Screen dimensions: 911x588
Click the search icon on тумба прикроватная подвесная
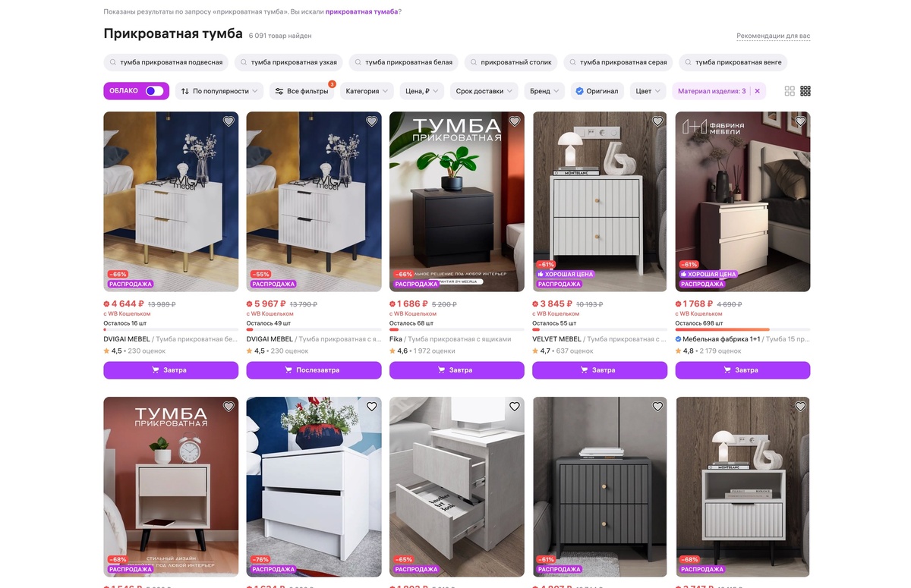(113, 62)
